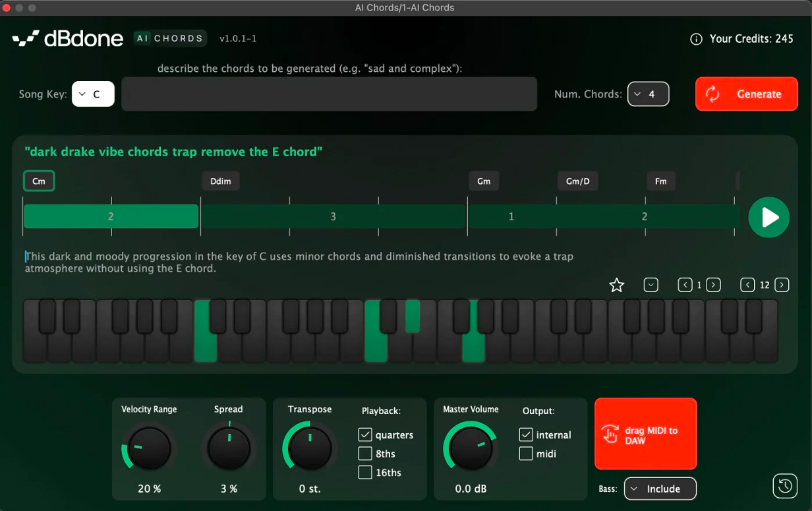Click the chord description input field

tap(329, 94)
